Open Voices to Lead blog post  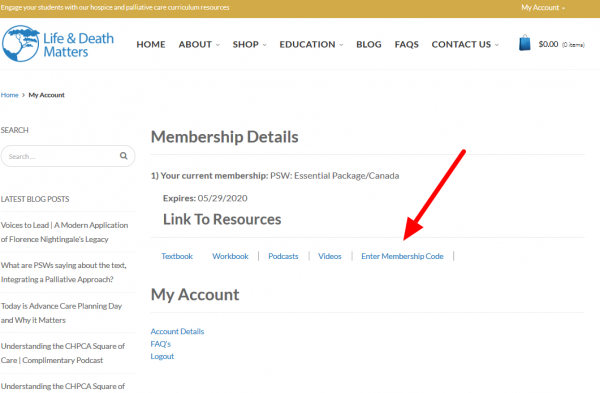pyautogui.click(x=64, y=232)
